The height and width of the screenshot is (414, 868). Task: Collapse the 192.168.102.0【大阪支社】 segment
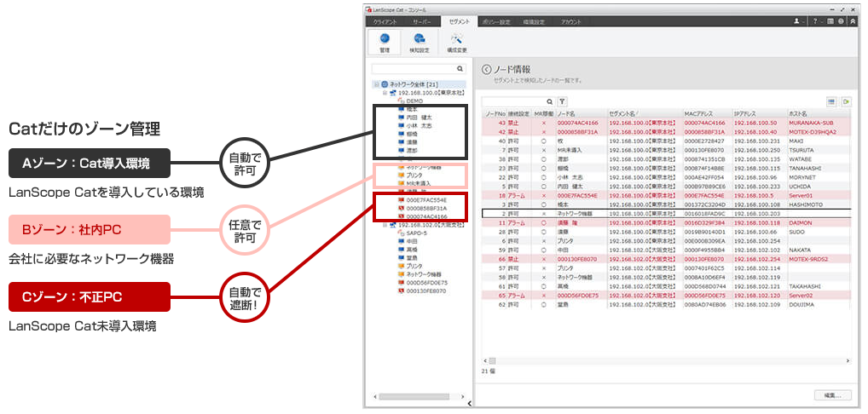[385, 225]
